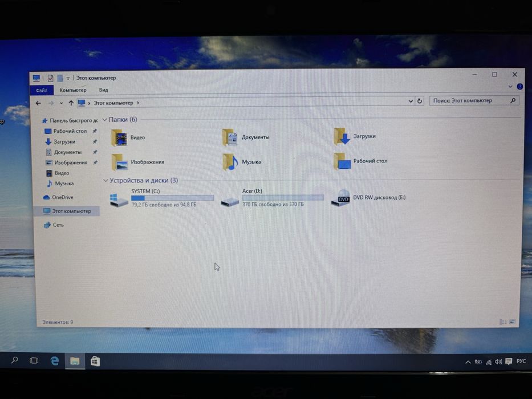Open the Музыка folder in main pane

coord(230,162)
